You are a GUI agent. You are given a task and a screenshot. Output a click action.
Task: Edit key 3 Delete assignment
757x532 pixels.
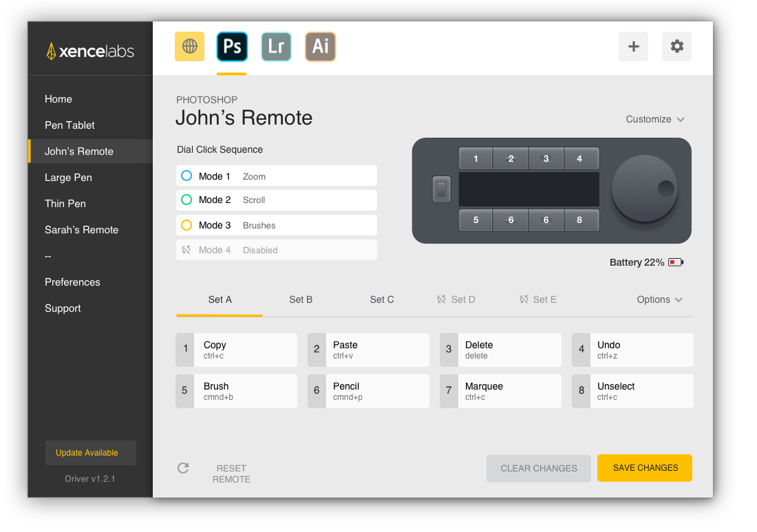coord(500,350)
